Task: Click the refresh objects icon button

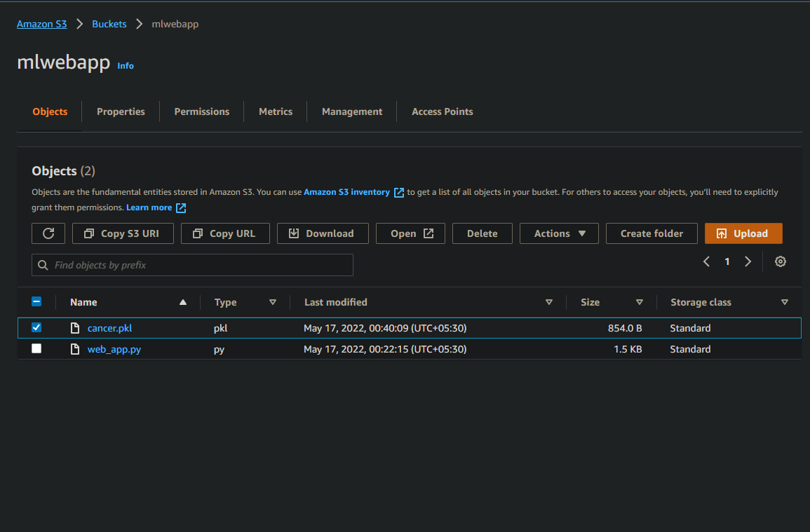Action: pyautogui.click(x=48, y=233)
